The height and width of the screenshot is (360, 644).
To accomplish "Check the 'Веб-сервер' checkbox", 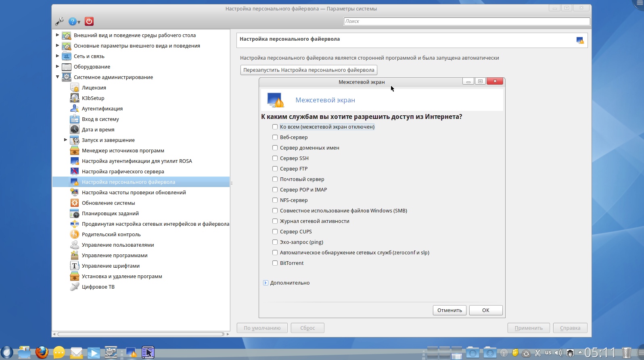I will pyautogui.click(x=275, y=137).
